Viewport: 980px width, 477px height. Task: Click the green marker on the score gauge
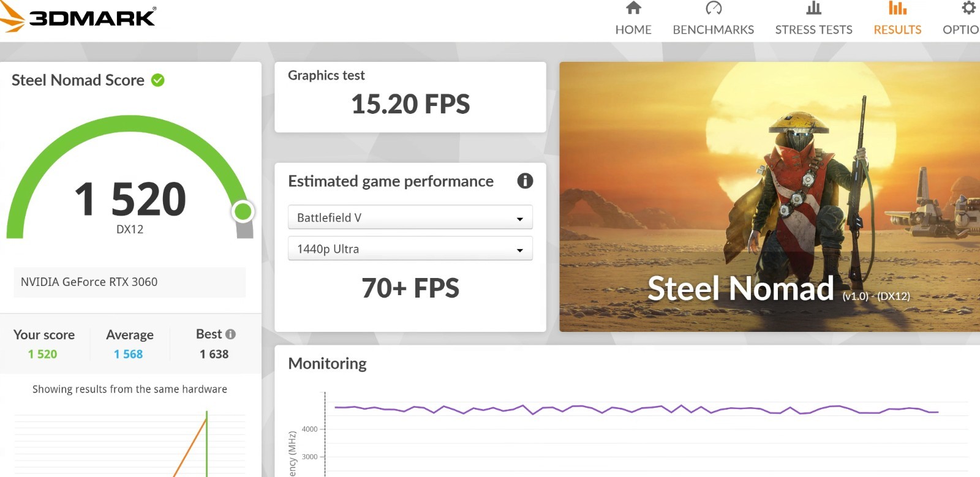[243, 212]
